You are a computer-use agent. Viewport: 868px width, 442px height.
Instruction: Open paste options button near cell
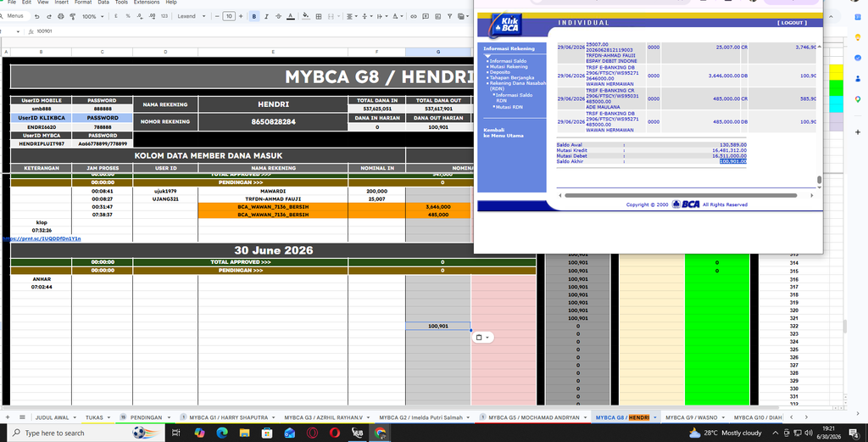click(482, 338)
